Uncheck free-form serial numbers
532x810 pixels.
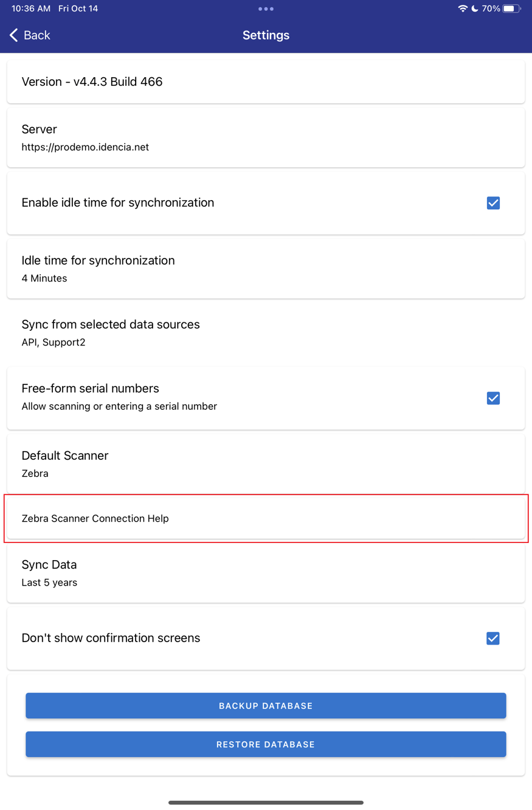493,398
